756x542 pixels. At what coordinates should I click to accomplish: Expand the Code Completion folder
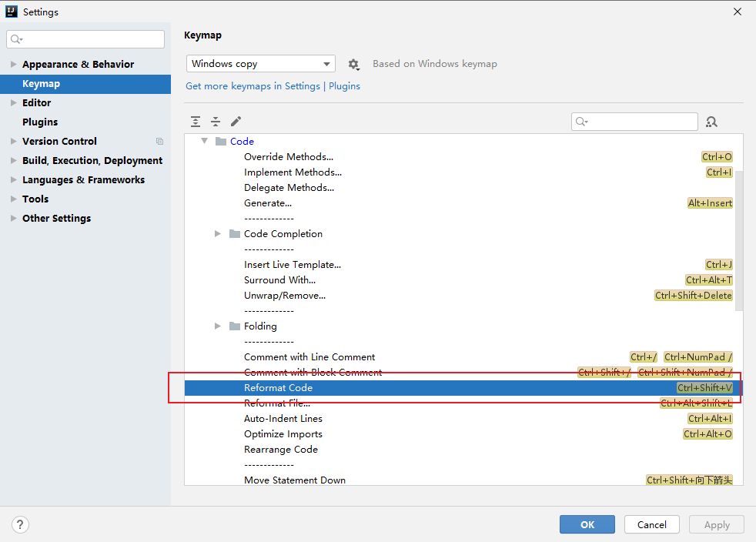(218, 234)
